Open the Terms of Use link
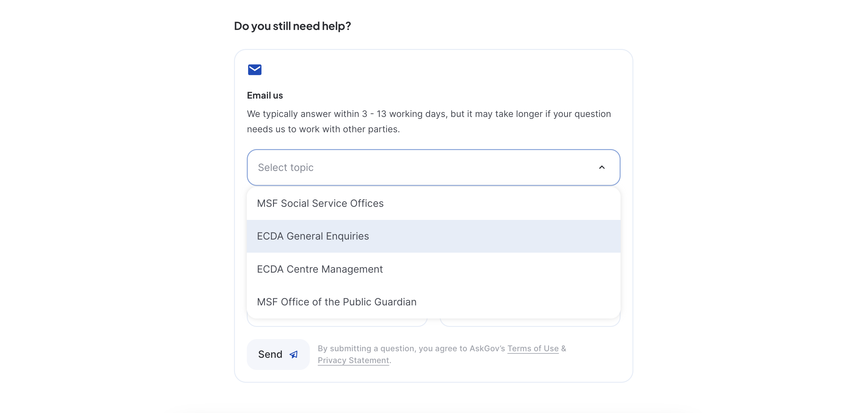 pyautogui.click(x=533, y=348)
